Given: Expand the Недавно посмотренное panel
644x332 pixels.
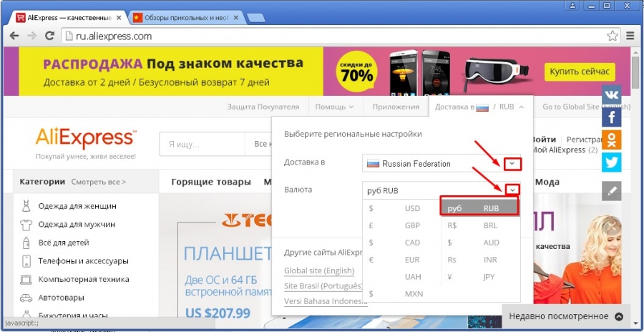Looking at the screenshot, I should click(566, 316).
